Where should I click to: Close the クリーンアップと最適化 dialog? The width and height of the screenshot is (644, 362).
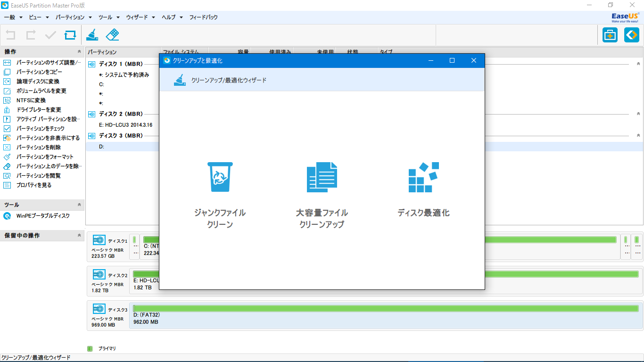click(x=474, y=60)
